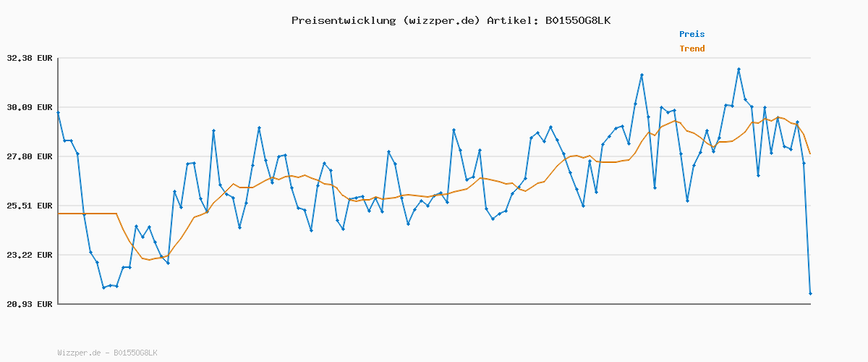Screen dimensions: 868x362
Task: Click the right end of the orange trend line
Action: point(809,153)
